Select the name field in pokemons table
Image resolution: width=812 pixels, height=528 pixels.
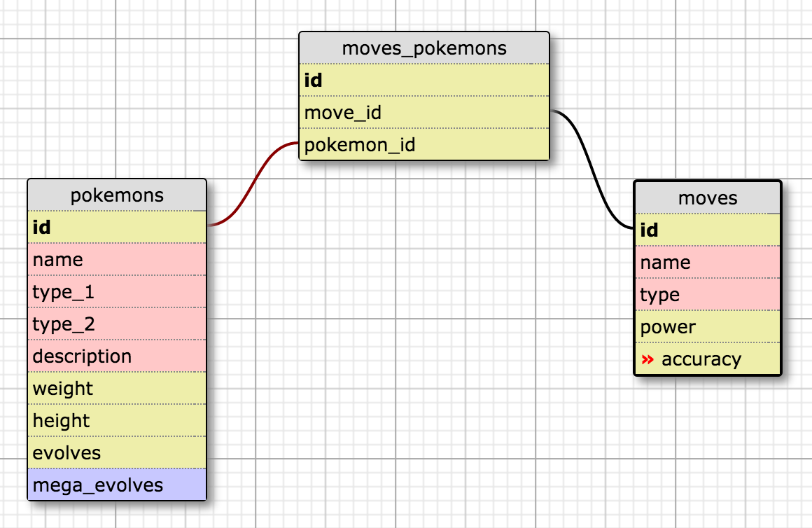point(117,260)
